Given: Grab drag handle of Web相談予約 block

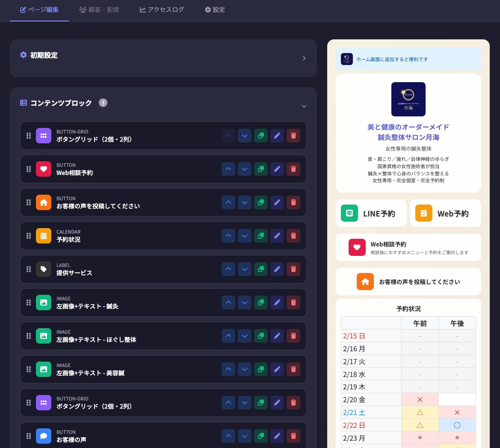Looking at the screenshot, I should (x=28, y=169).
